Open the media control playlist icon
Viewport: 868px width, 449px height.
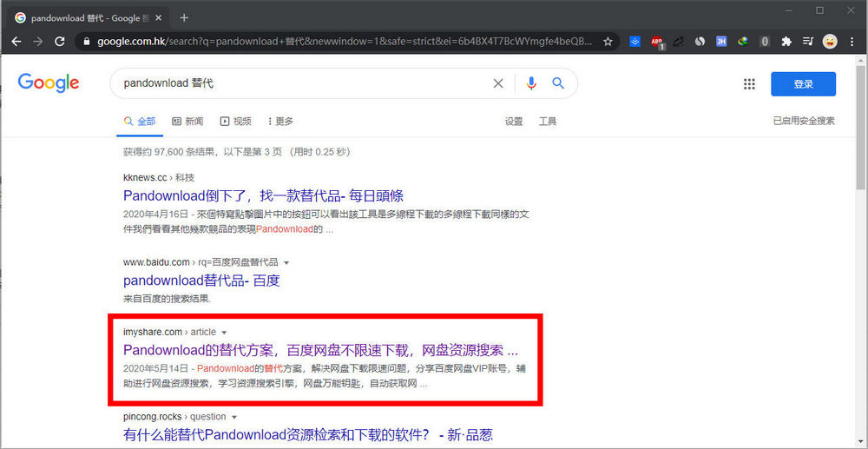coord(807,42)
